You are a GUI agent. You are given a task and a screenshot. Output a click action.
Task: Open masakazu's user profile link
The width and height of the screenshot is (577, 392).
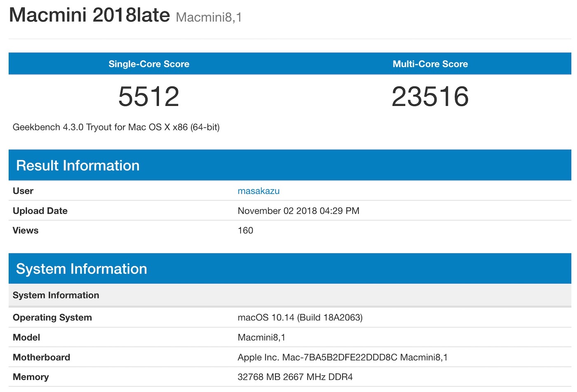point(258,191)
